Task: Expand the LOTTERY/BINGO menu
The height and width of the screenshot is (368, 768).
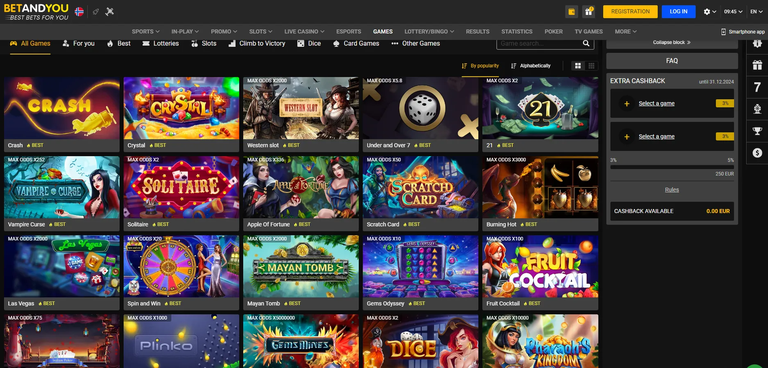Action: pos(429,31)
